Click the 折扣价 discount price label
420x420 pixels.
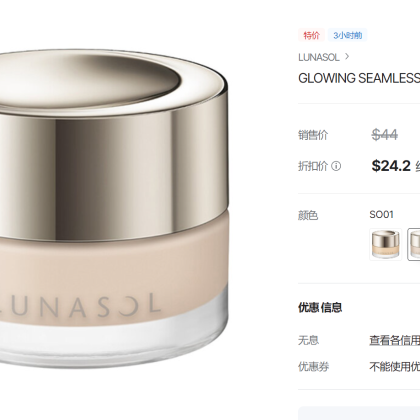pos(313,166)
